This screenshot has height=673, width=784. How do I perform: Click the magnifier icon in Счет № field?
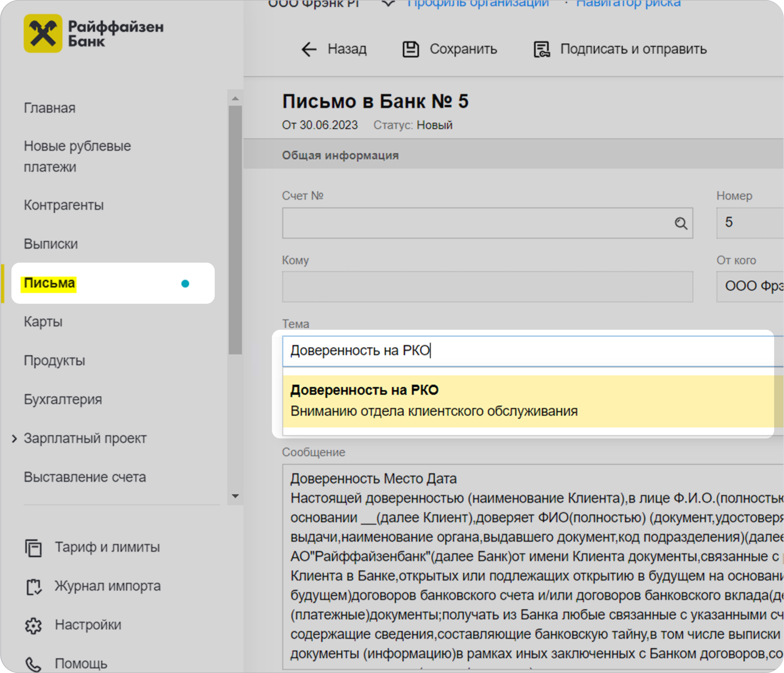click(x=681, y=223)
